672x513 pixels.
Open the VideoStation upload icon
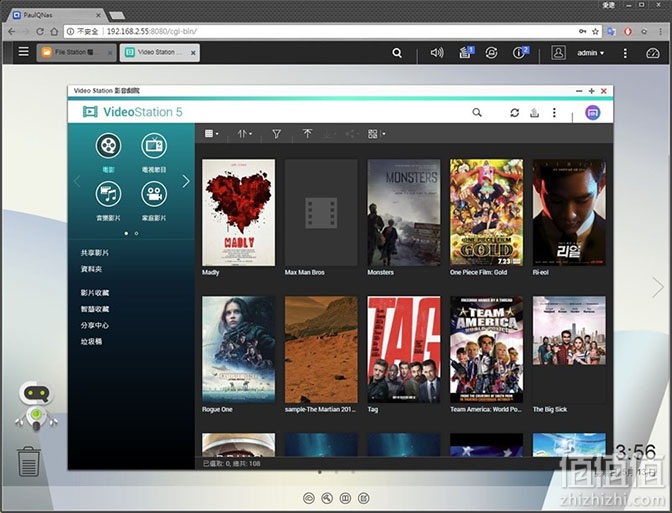pyautogui.click(x=534, y=113)
